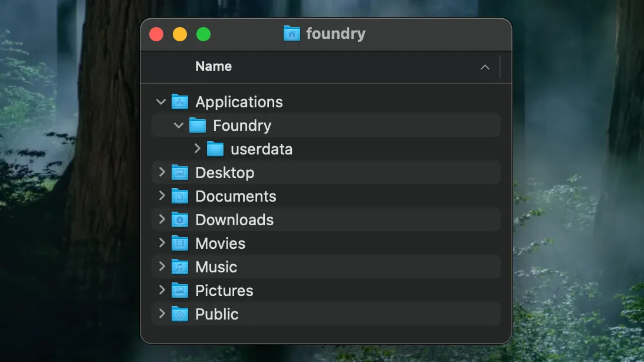
Task: Click the Music folder icon
Action: 179,266
